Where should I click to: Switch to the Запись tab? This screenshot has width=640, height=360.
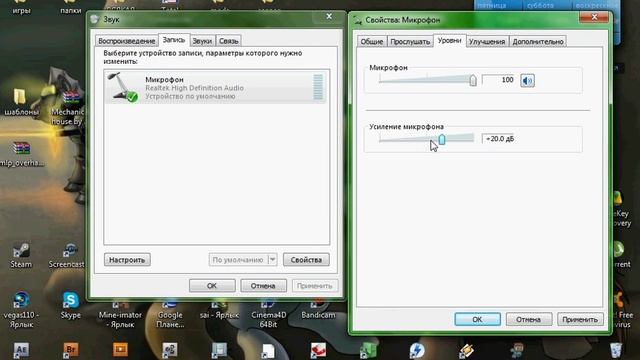tap(174, 40)
